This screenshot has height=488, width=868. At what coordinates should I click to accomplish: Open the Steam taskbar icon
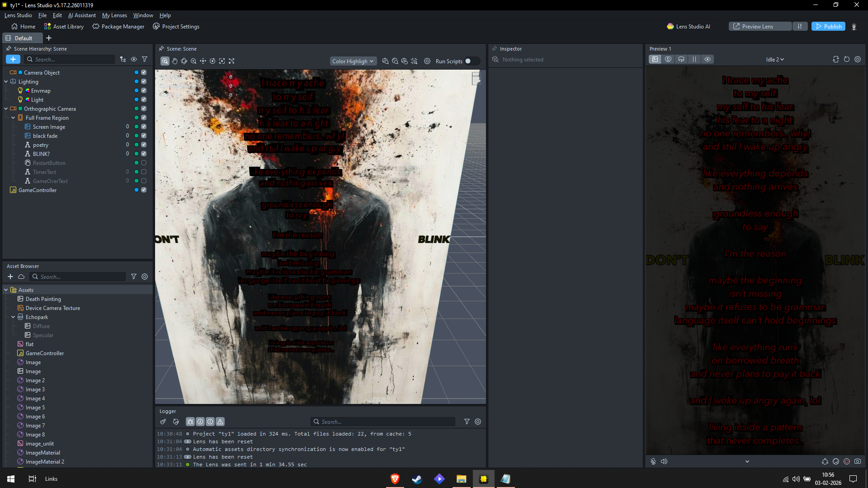click(417, 479)
